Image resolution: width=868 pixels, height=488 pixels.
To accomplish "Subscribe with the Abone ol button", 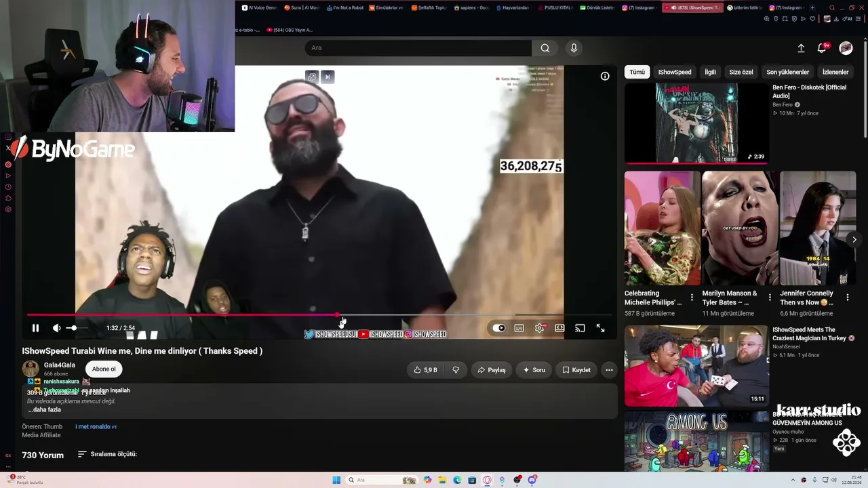I will 104,369.
